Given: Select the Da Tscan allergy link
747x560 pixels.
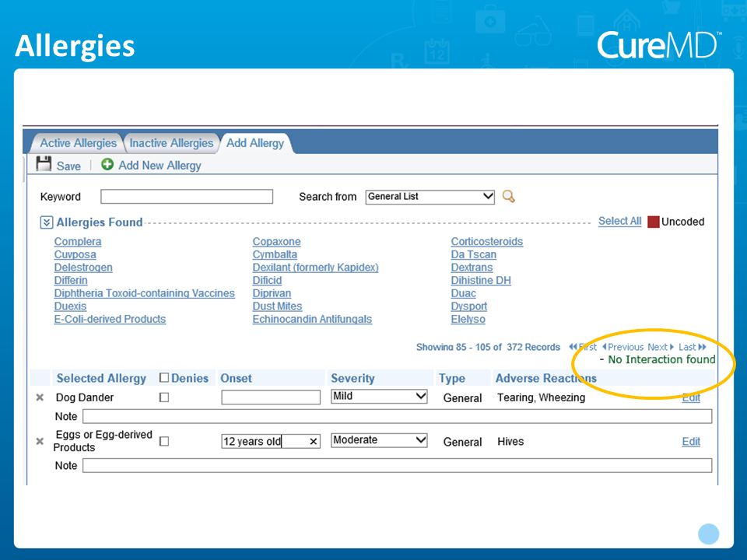Looking at the screenshot, I should pyautogui.click(x=474, y=254).
